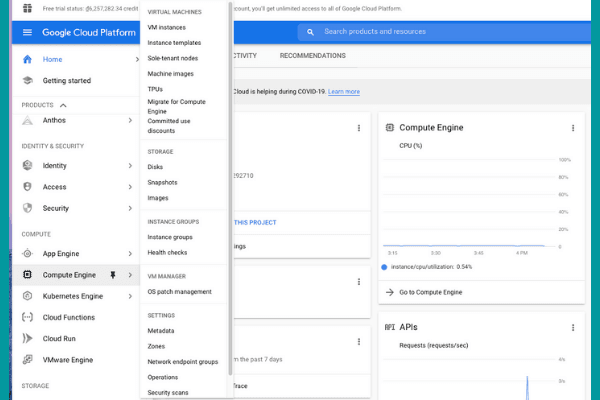The image size is (600, 400).
Task: Open project info card three-dot menu
Action: coord(359,128)
